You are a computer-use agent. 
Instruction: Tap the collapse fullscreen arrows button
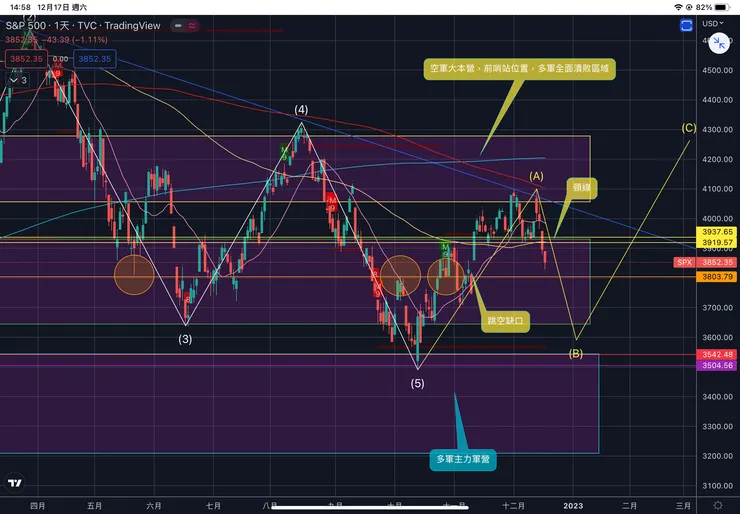pyautogui.click(x=719, y=43)
